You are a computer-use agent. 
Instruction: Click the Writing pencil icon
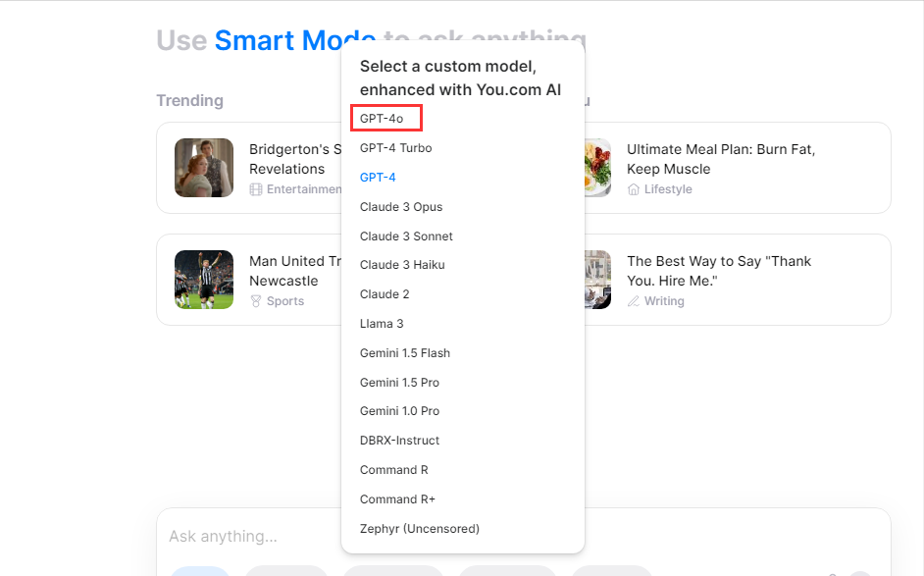(x=634, y=301)
